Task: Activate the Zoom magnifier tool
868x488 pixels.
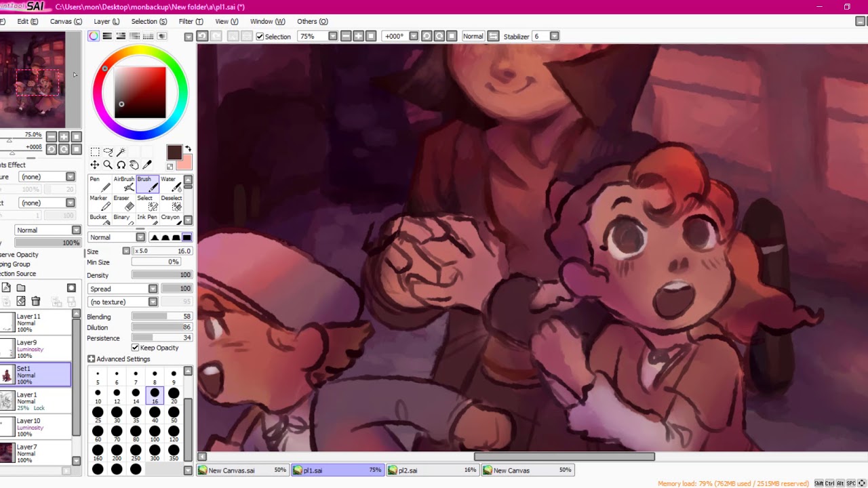Action: click(x=108, y=165)
